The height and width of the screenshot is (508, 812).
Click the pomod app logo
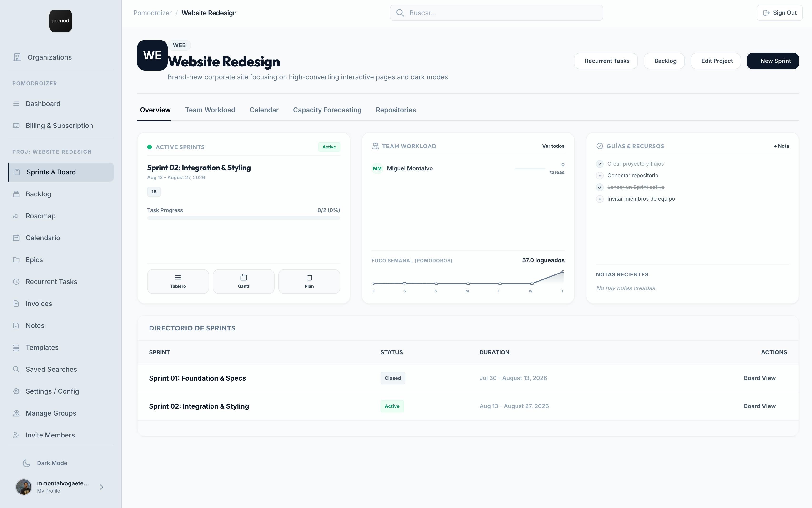point(60,21)
